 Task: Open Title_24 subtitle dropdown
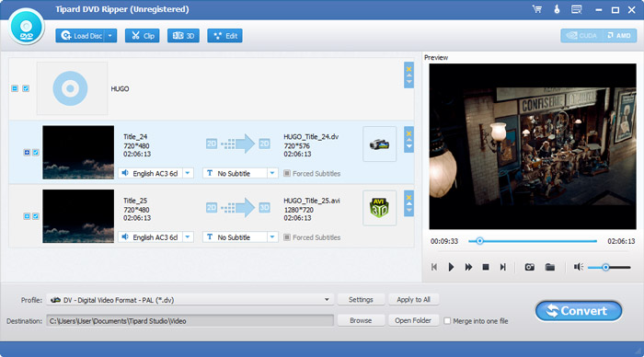click(272, 173)
